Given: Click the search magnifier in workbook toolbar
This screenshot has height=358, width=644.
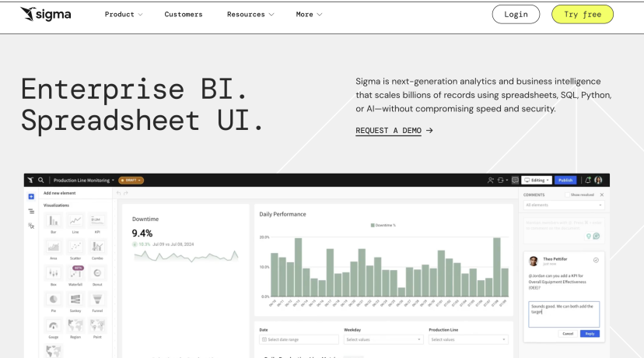Looking at the screenshot, I should 40,180.
